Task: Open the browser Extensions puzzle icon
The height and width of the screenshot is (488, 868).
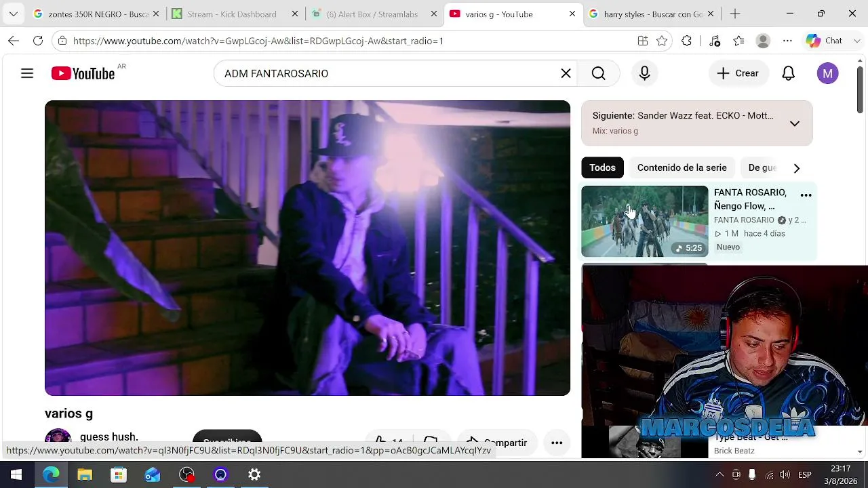Action: 687,41
